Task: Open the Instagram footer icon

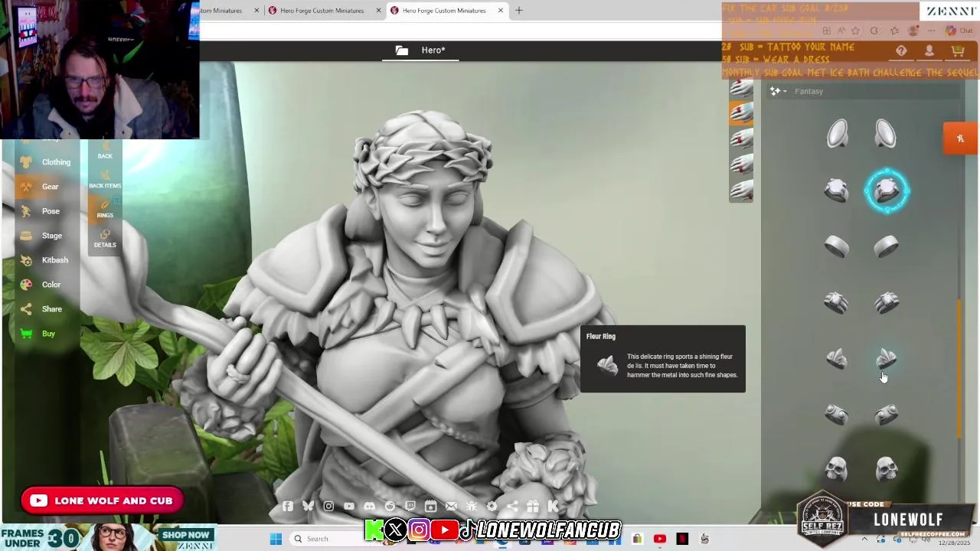Action: tap(328, 506)
